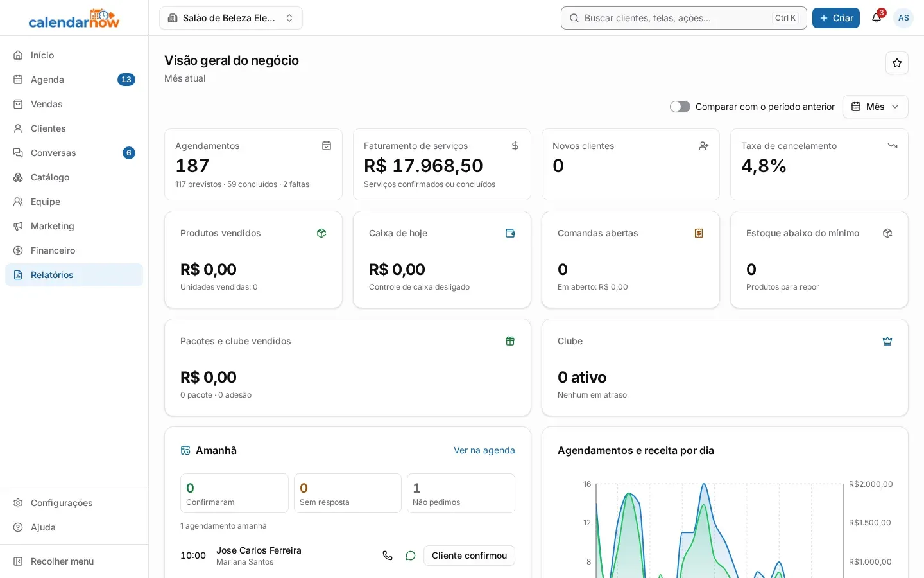The height and width of the screenshot is (578, 924).
Task: Collapse sidebar with Recolher menu
Action: pos(74,561)
